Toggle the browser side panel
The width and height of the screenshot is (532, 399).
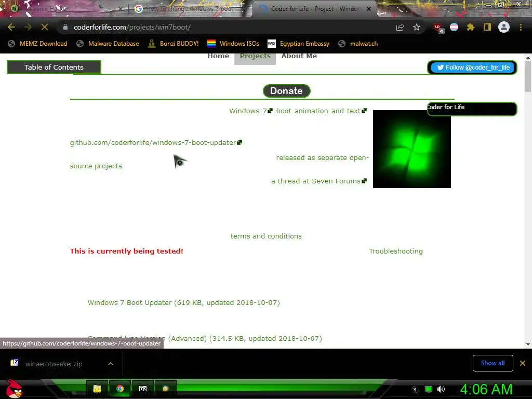(487, 27)
